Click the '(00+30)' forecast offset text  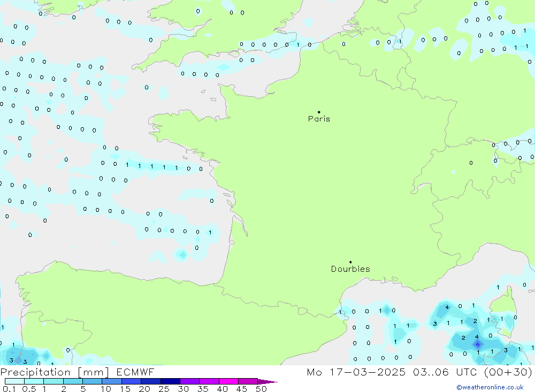click(508, 372)
